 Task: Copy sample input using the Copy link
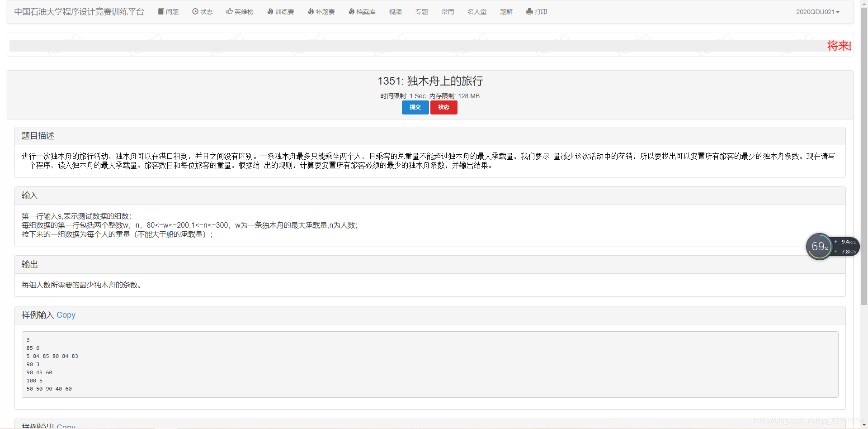click(x=66, y=315)
